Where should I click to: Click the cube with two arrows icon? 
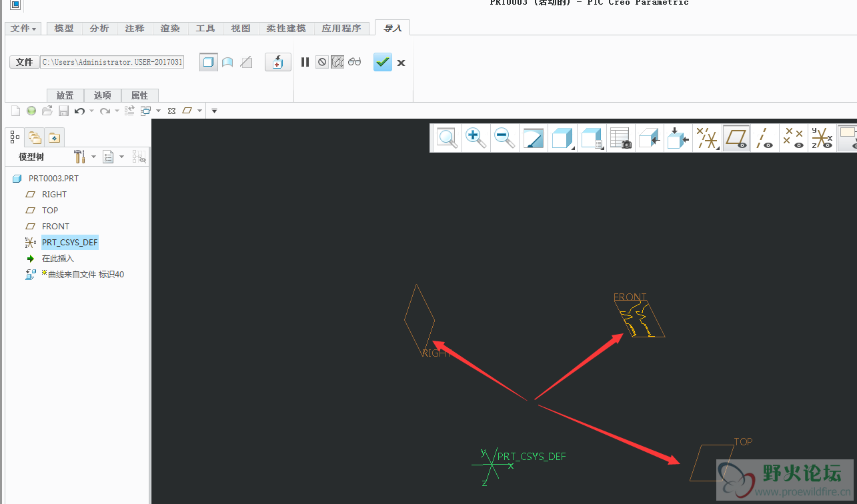678,138
